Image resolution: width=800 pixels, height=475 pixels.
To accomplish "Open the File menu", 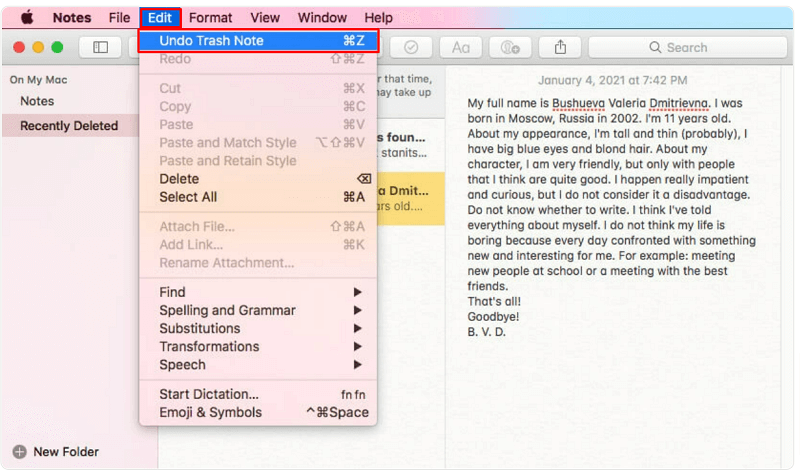I will [x=119, y=18].
